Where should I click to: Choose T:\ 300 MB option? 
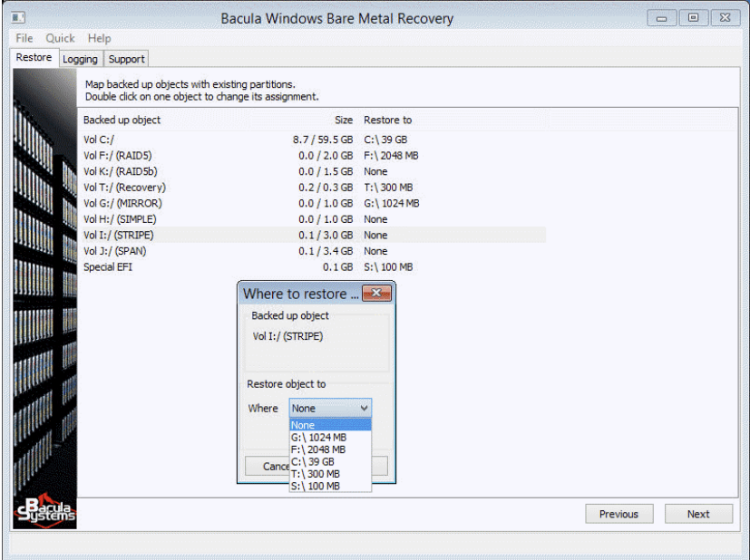316,474
